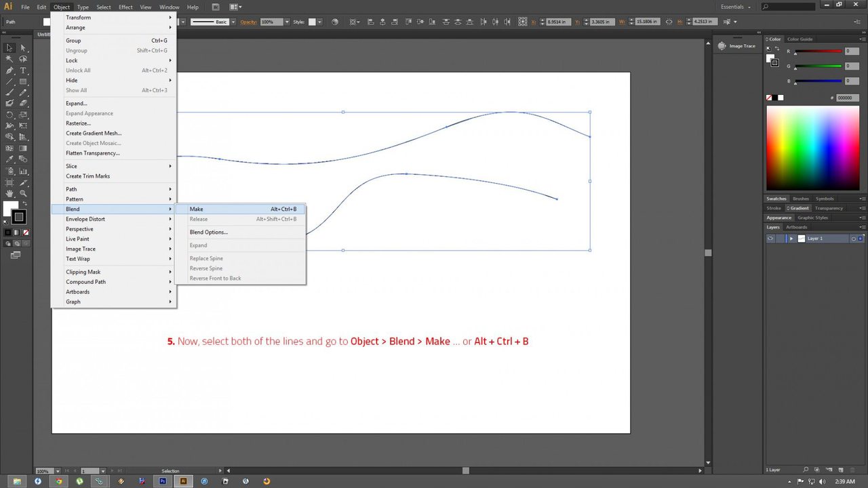Select the Direct Selection tool
This screenshot has height=488, width=868.
[x=23, y=48]
